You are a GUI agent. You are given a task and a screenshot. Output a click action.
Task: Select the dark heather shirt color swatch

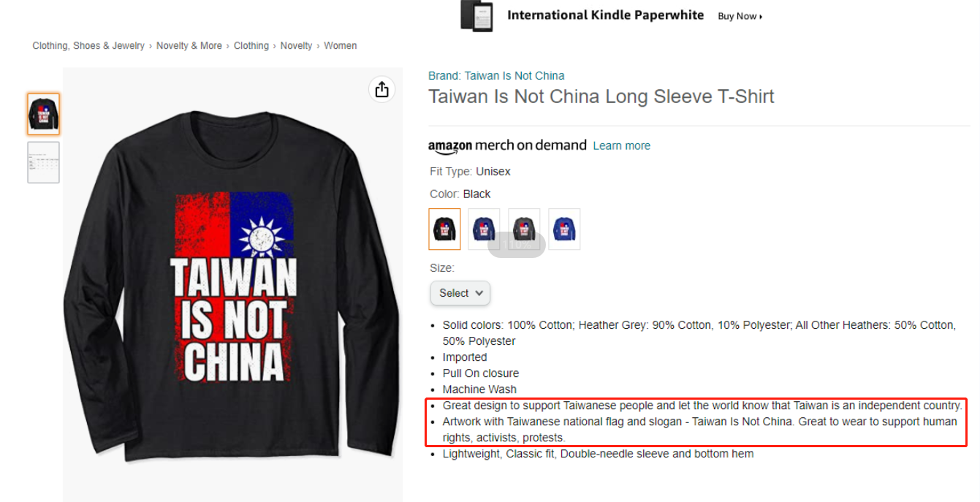pos(524,229)
